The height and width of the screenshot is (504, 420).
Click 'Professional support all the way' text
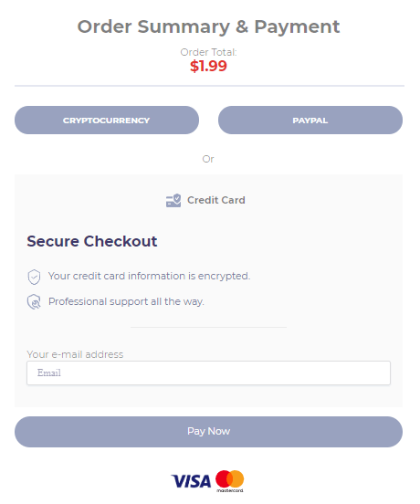click(x=126, y=302)
